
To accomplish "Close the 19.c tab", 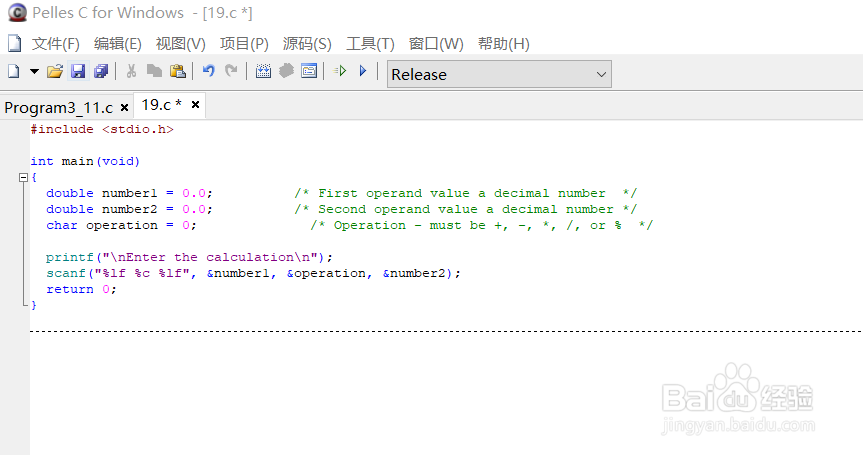I will click(x=195, y=105).
